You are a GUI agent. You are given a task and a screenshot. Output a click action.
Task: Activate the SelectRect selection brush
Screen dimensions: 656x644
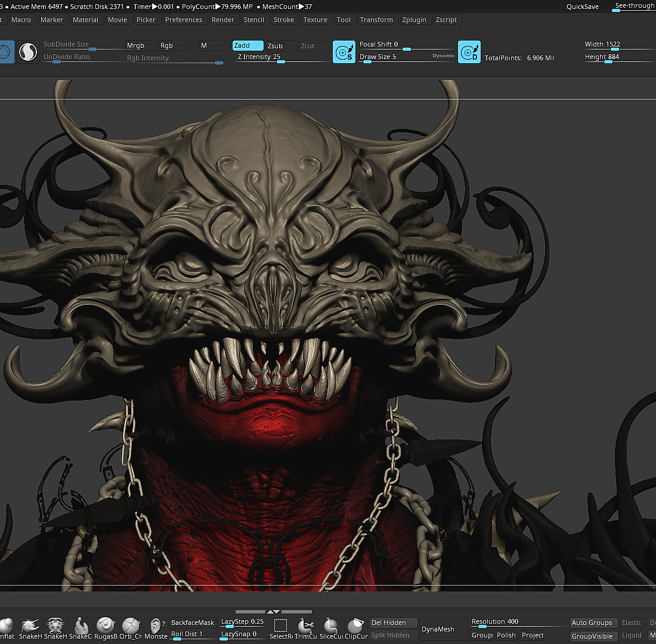(x=281, y=629)
